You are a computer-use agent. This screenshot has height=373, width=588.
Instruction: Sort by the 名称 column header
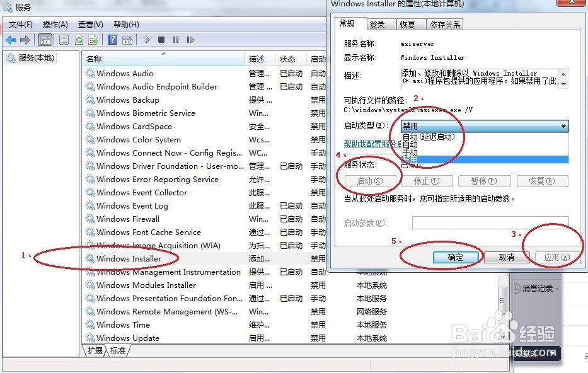click(163, 59)
